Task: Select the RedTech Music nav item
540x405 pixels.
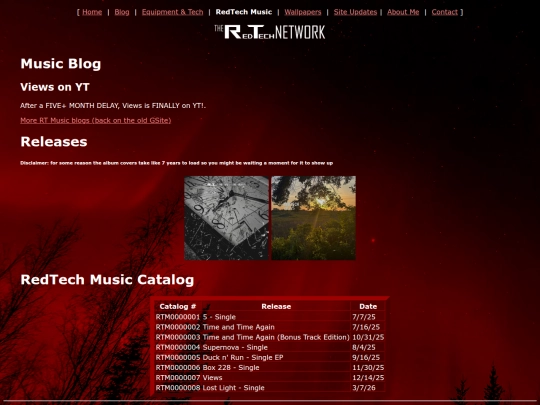Action: [244, 12]
